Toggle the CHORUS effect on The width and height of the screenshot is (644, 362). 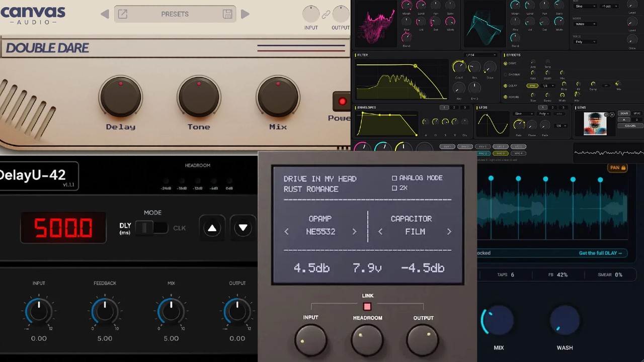coord(505,74)
